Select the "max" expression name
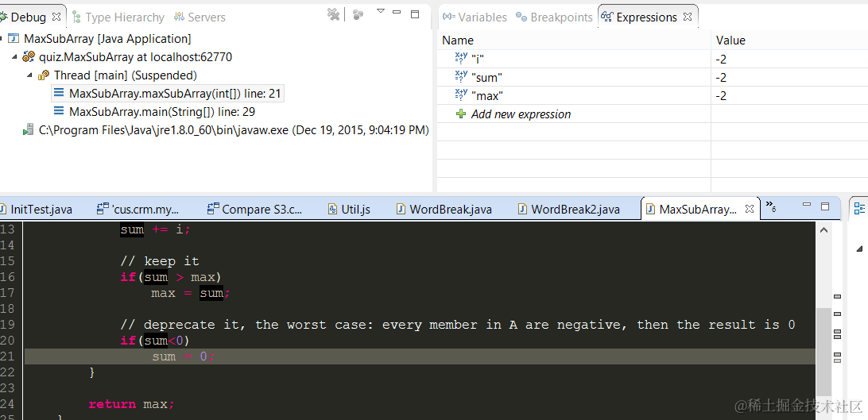This screenshot has width=868, height=420. (x=486, y=95)
